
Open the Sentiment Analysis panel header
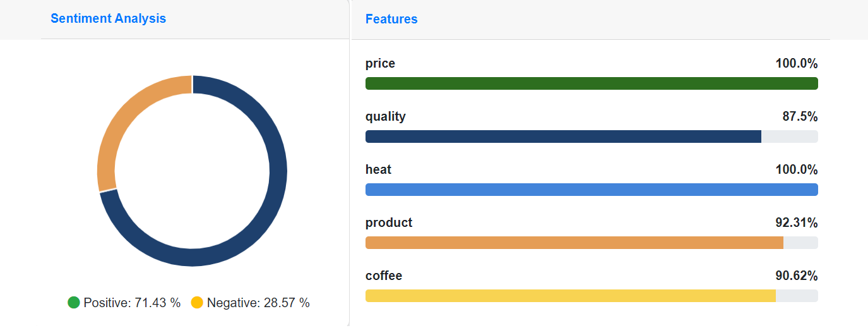point(108,18)
